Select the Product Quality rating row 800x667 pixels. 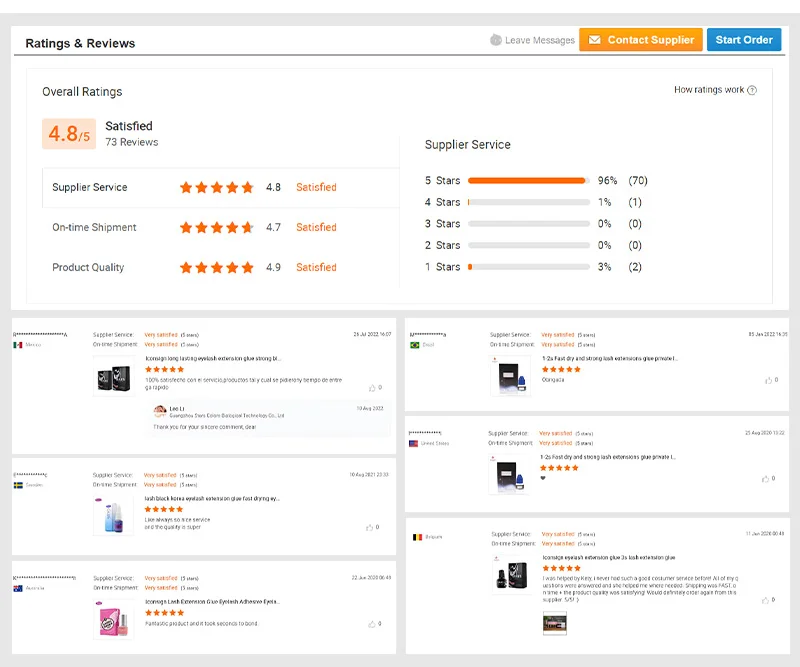pos(218,267)
